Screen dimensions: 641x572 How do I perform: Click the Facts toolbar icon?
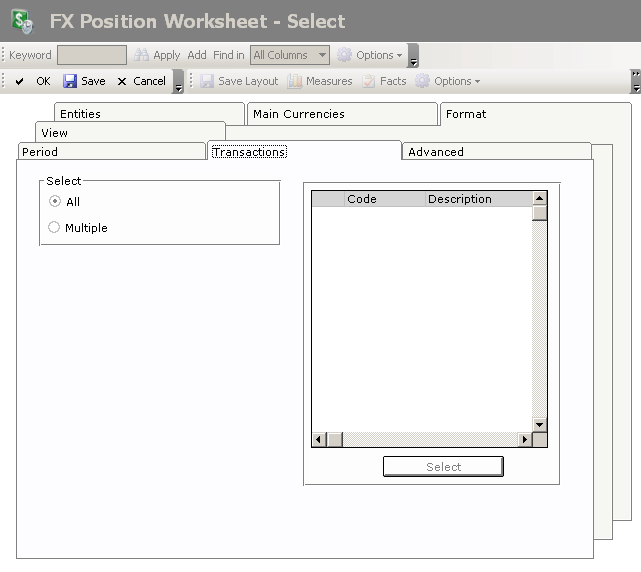369,82
